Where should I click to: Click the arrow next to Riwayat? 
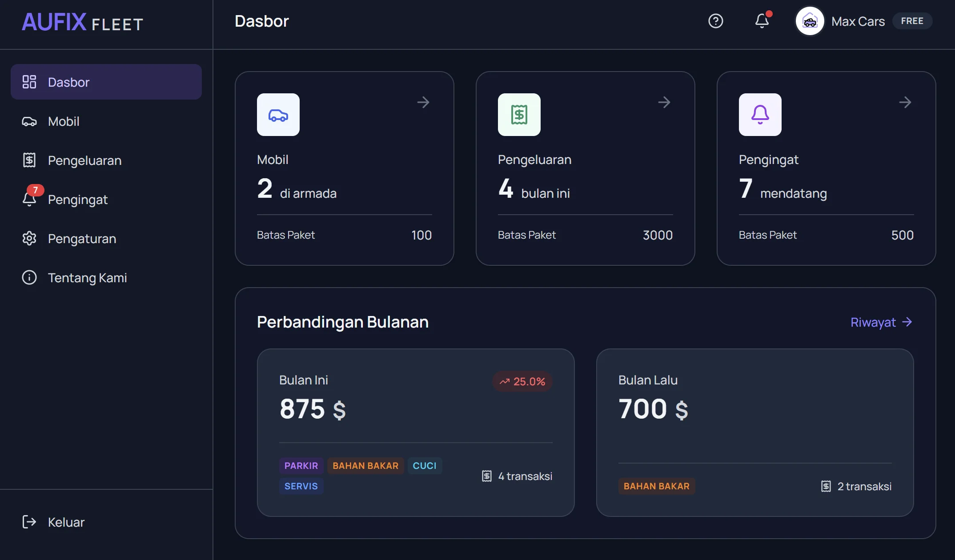907,322
